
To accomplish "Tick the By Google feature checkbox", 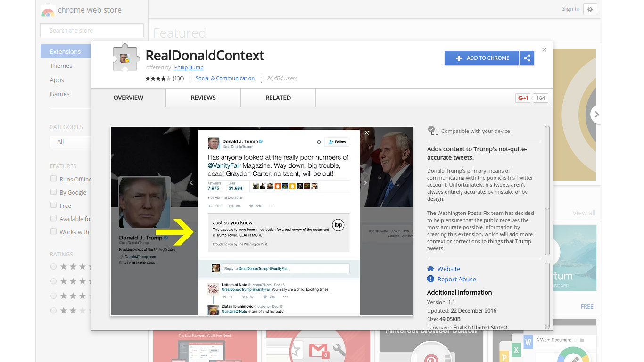I will coord(54,192).
